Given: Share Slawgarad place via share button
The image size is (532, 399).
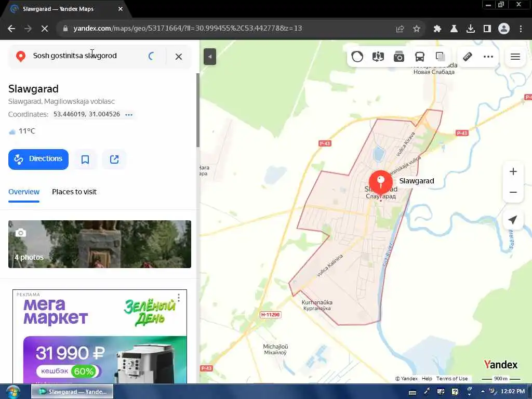Looking at the screenshot, I should point(114,159).
